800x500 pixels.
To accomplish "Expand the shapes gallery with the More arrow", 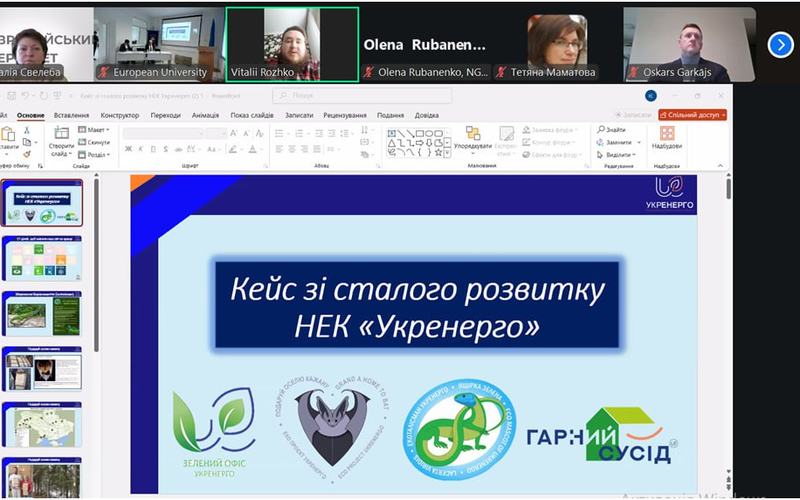I will point(447,153).
